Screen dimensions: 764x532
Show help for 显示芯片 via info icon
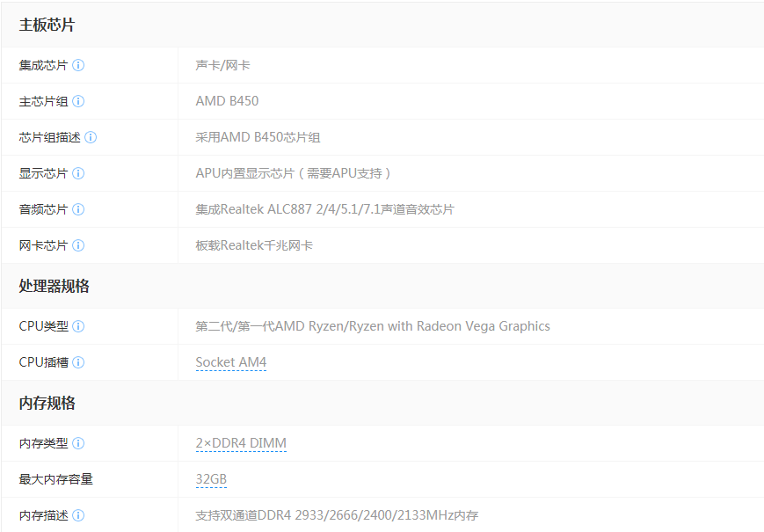(78, 173)
